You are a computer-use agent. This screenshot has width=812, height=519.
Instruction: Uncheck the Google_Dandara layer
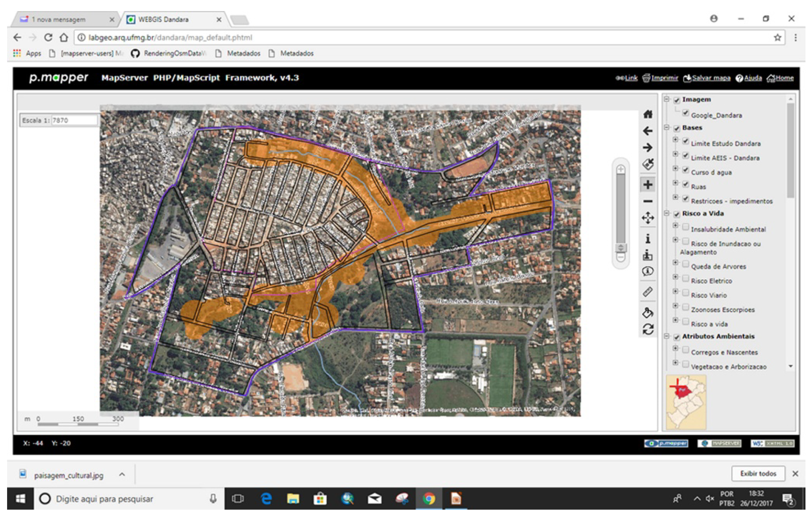pos(685,113)
